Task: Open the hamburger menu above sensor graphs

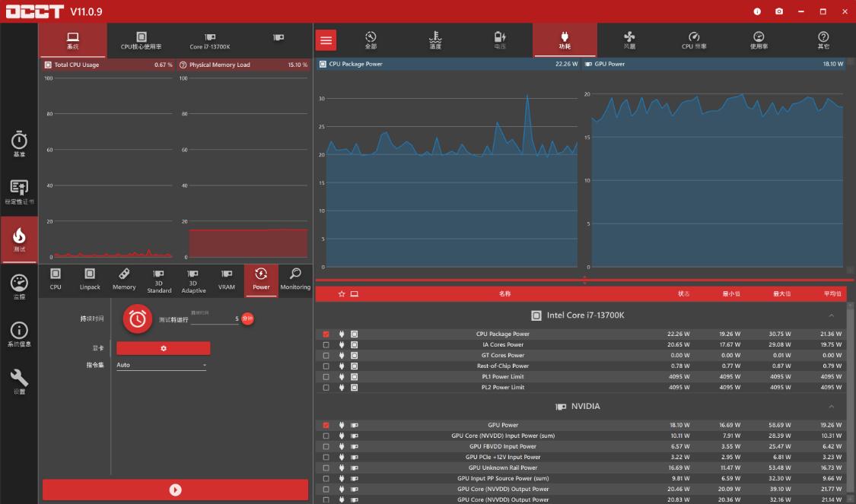Action: [326, 40]
